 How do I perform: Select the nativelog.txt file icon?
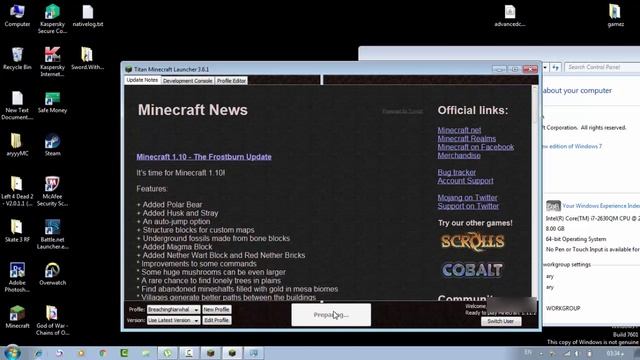point(88,16)
